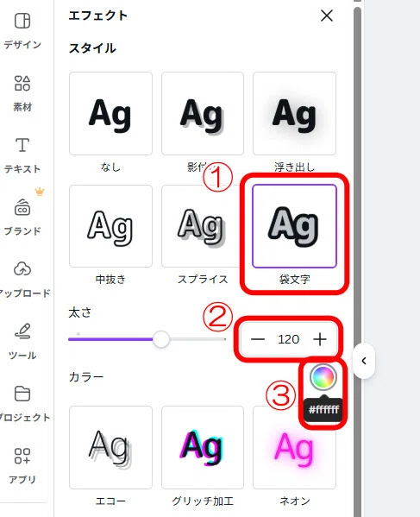Screen dimensions: 420x517
Task: Close the エフェクト panel with X
Action: click(x=327, y=16)
